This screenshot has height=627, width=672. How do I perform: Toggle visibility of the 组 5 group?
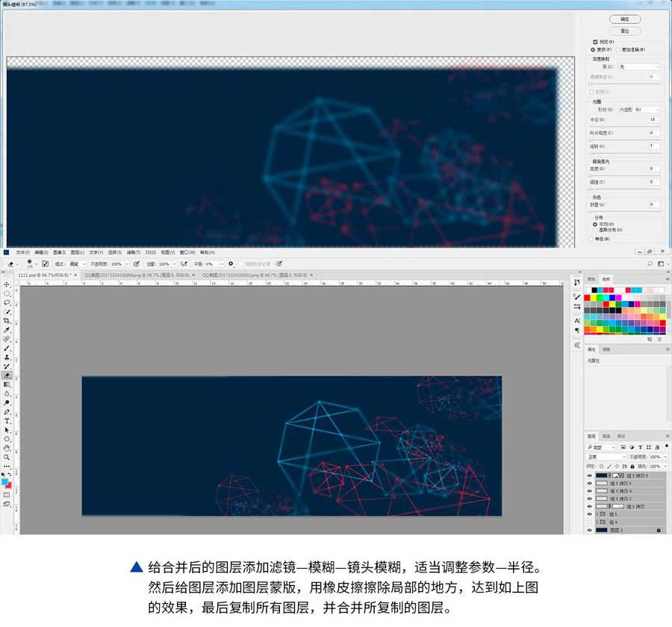click(x=589, y=514)
